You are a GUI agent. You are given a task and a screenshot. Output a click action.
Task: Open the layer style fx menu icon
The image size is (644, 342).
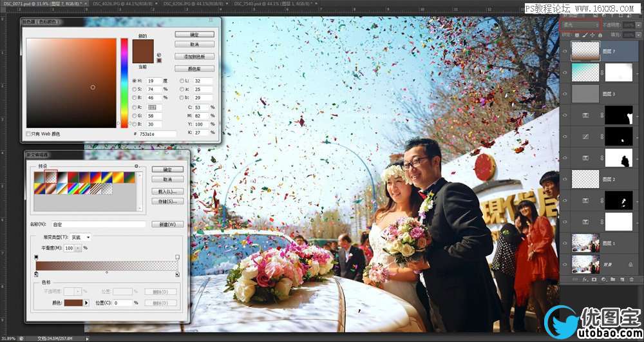pos(585,280)
